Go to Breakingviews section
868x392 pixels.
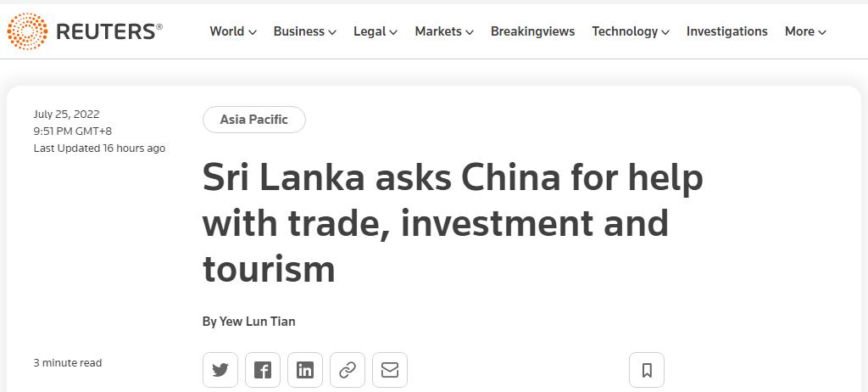[532, 31]
